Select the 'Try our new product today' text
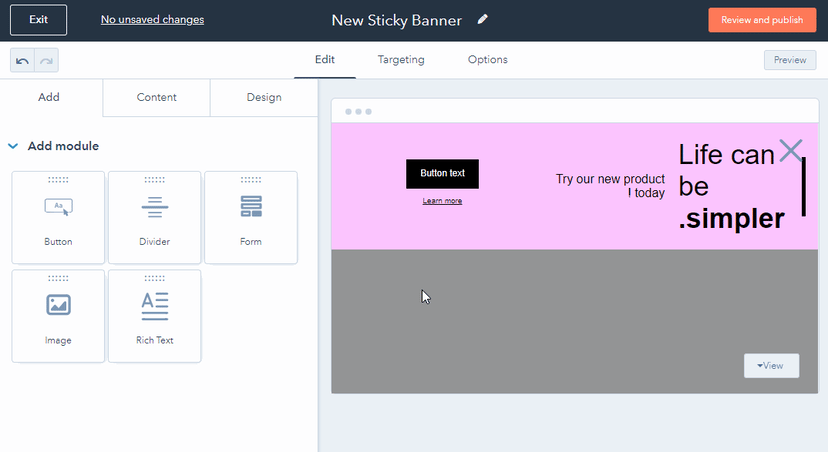Screen dimensions: 828x452 click(610, 186)
